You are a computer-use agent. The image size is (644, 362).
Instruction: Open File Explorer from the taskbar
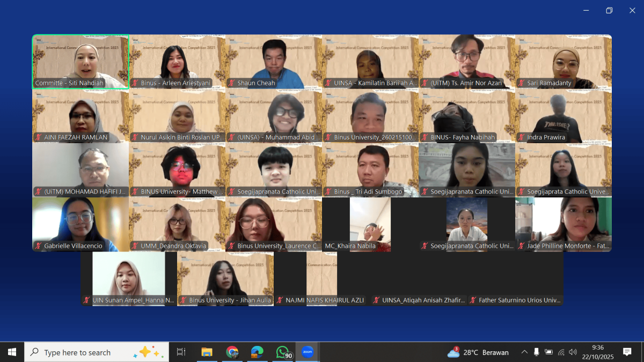[207, 352]
